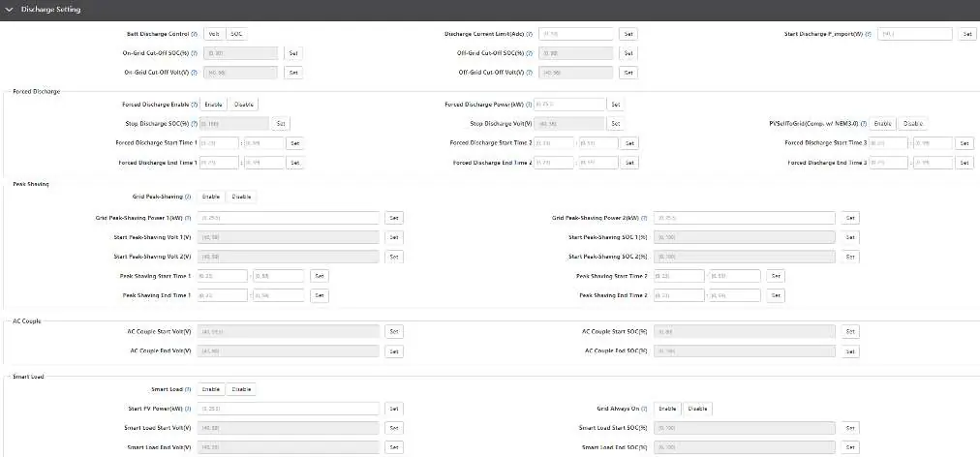Select Volt for Batt Discharge Control
Viewport: 980px width, 457px height.
214,35
